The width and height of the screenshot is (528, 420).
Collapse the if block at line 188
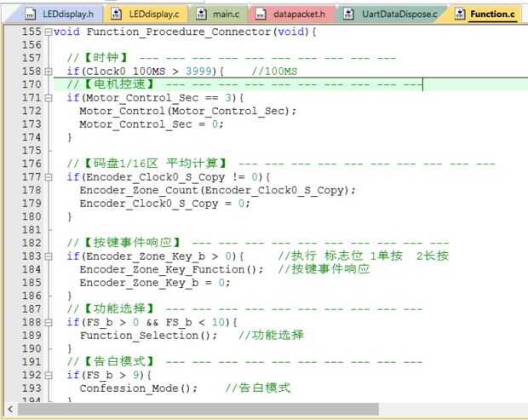(x=49, y=323)
